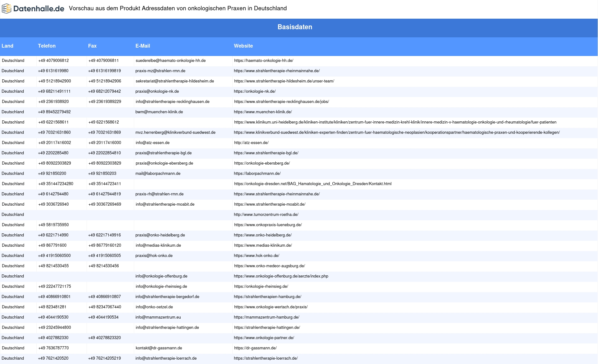Click the klinikverbund-suedwest.de long URL
Image resolution: width=598 pixels, height=364 pixels.
pyautogui.click(x=397, y=133)
